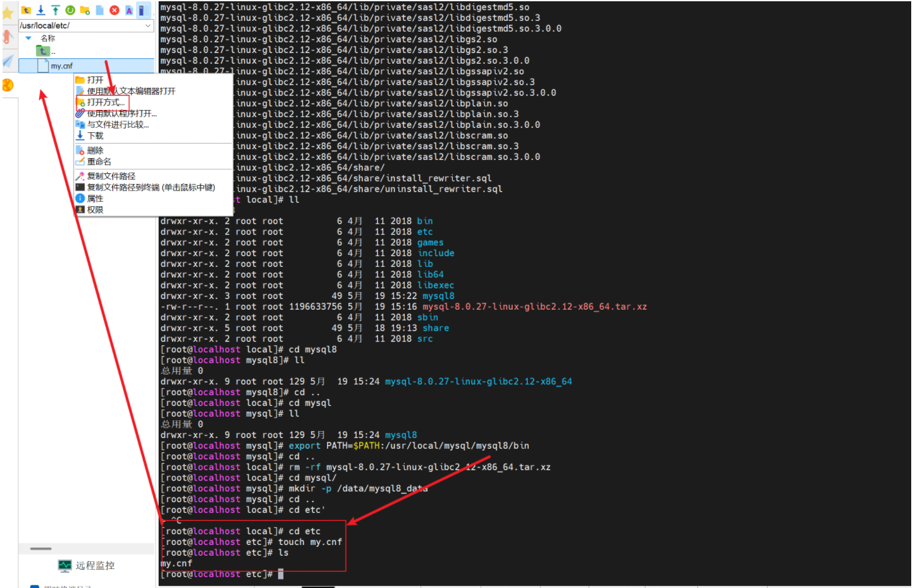
Task: Click the red delete toolbar icon
Action: pos(114,10)
